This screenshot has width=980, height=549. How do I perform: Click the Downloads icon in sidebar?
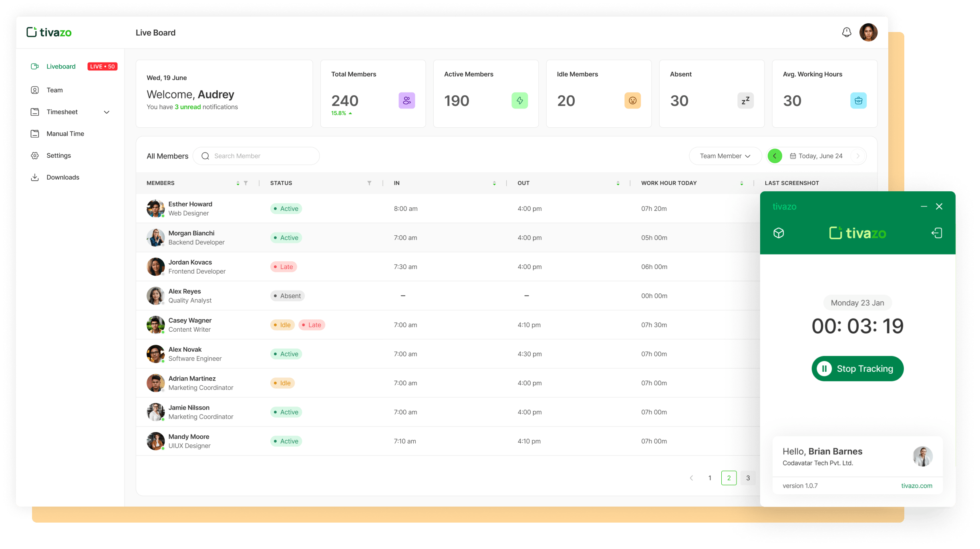pyautogui.click(x=35, y=177)
